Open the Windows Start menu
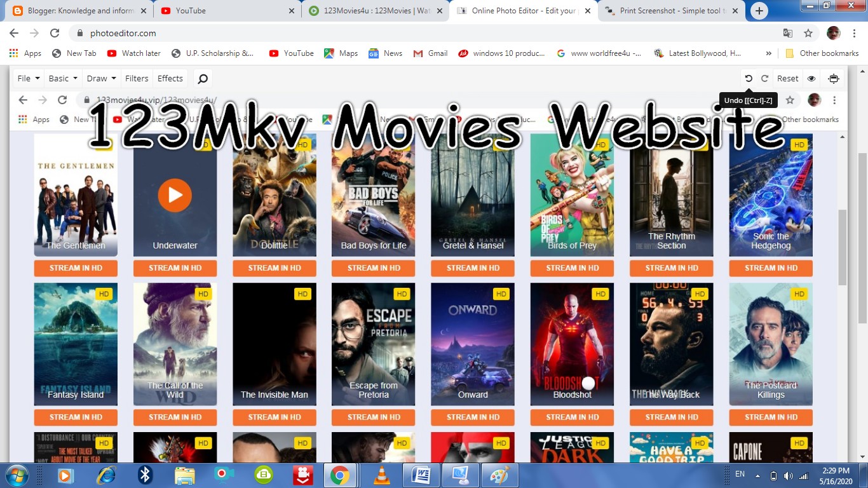The width and height of the screenshot is (868, 488). 17,475
